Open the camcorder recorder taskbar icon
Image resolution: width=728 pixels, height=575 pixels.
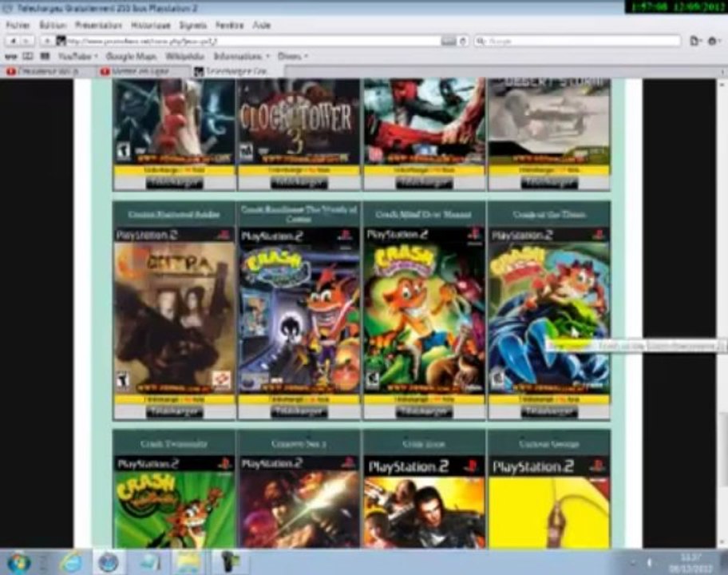tap(228, 562)
